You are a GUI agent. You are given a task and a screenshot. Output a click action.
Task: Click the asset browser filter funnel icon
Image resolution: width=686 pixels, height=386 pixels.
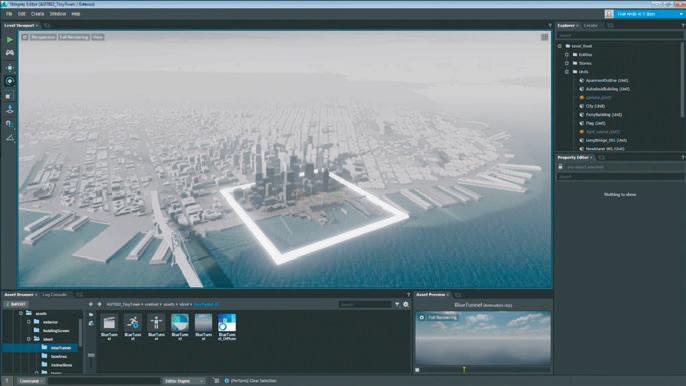[x=397, y=304]
